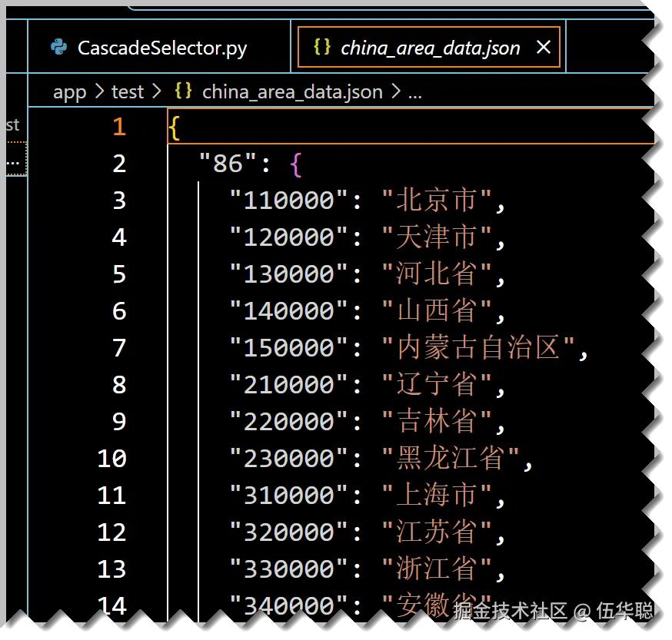Image resolution: width=672 pixels, height=640 pixels.
Task: Click the breadcrumb ellipsis item
Action: 414,95
